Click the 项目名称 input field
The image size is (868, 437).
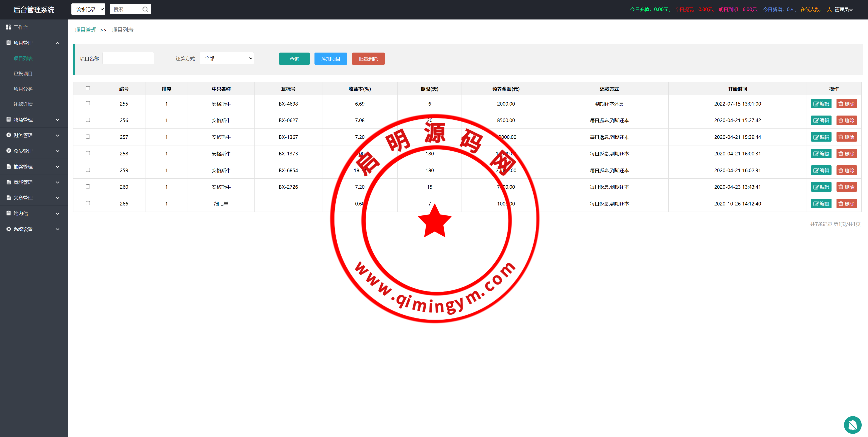click(128, 58)
